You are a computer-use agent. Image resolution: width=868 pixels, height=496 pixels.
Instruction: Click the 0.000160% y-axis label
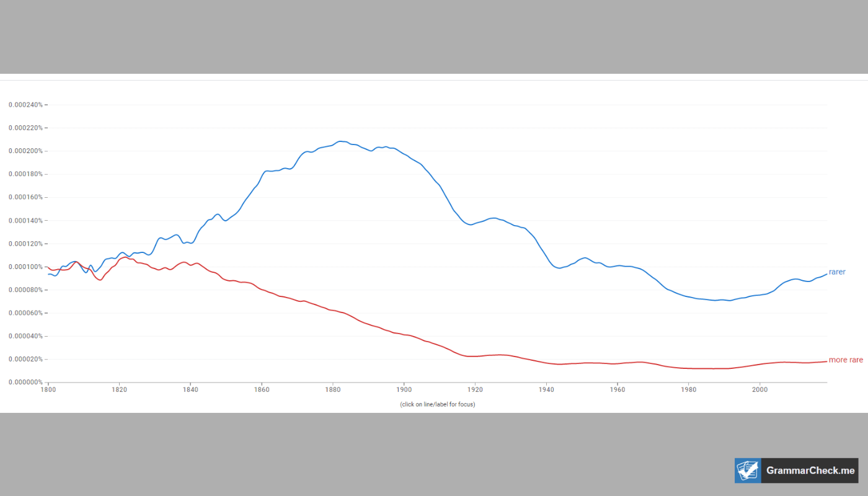coord(25,197)
